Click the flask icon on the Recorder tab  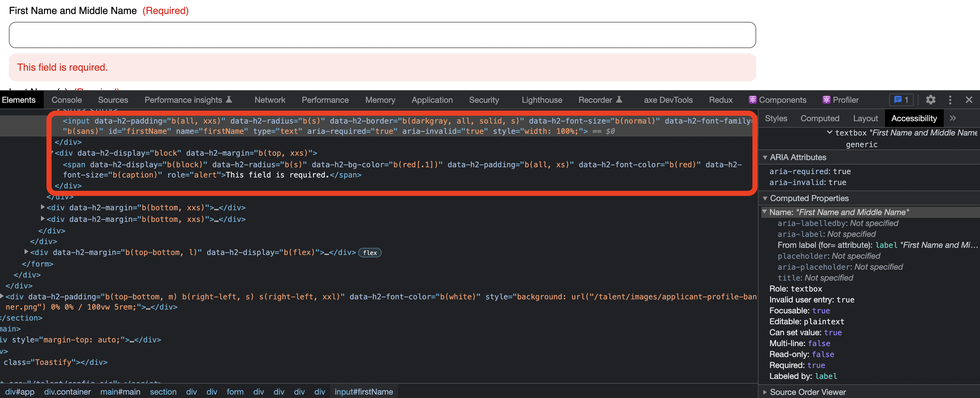pos(620,100)
